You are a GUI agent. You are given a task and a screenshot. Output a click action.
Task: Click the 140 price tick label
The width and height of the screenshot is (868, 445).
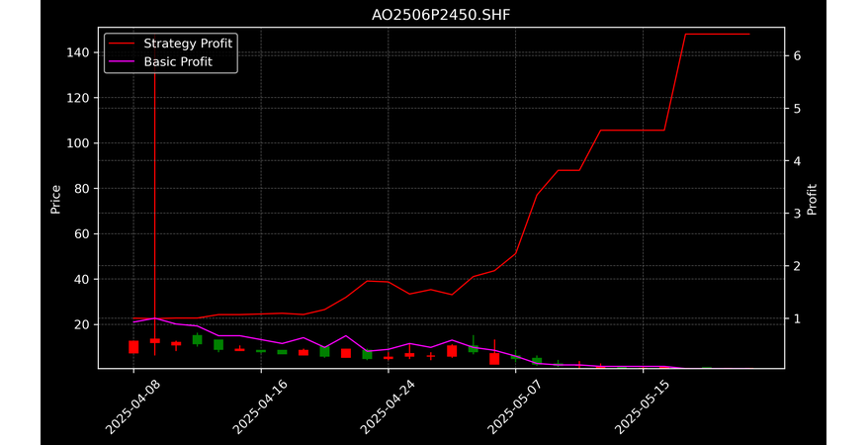(x=80, y=52)
